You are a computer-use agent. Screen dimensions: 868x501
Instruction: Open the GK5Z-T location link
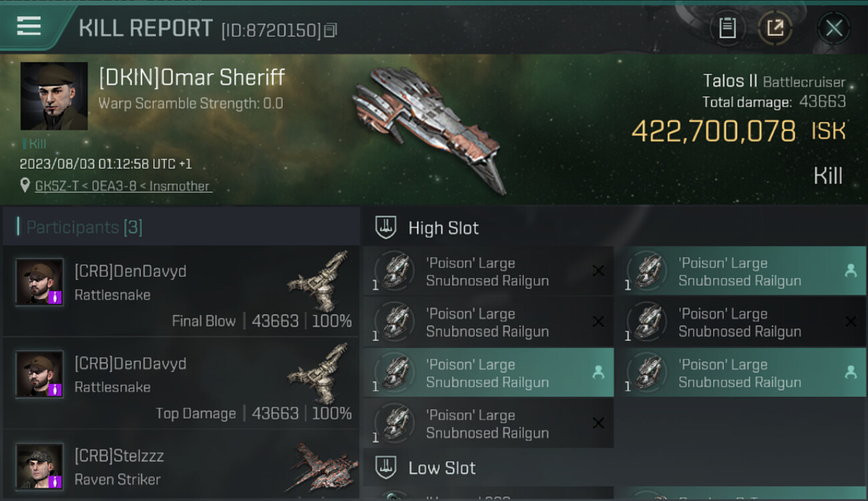click(123, 186)
